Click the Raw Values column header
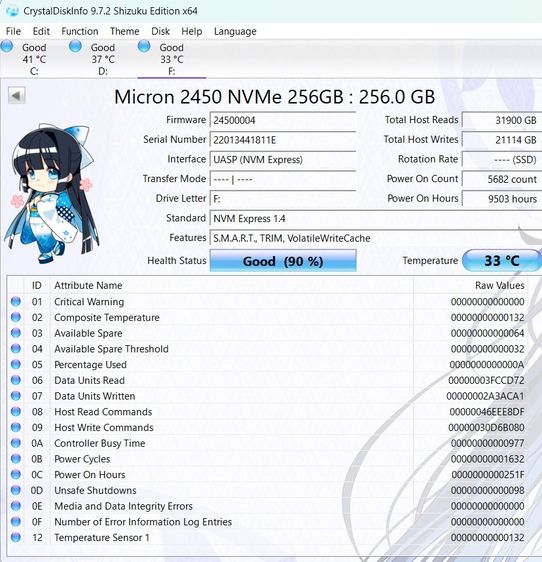Image resolution: width=542 pixels, height=562 pixels. tap(470, 285)
